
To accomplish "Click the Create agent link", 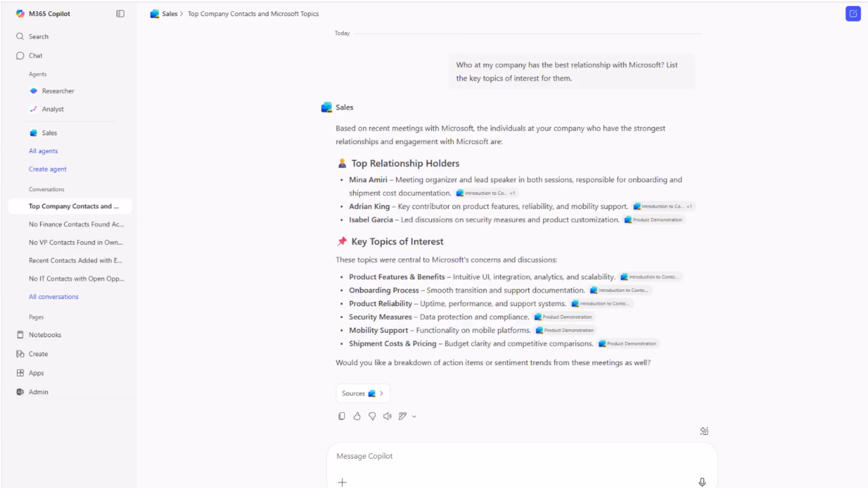I will (x=48, y=169).
